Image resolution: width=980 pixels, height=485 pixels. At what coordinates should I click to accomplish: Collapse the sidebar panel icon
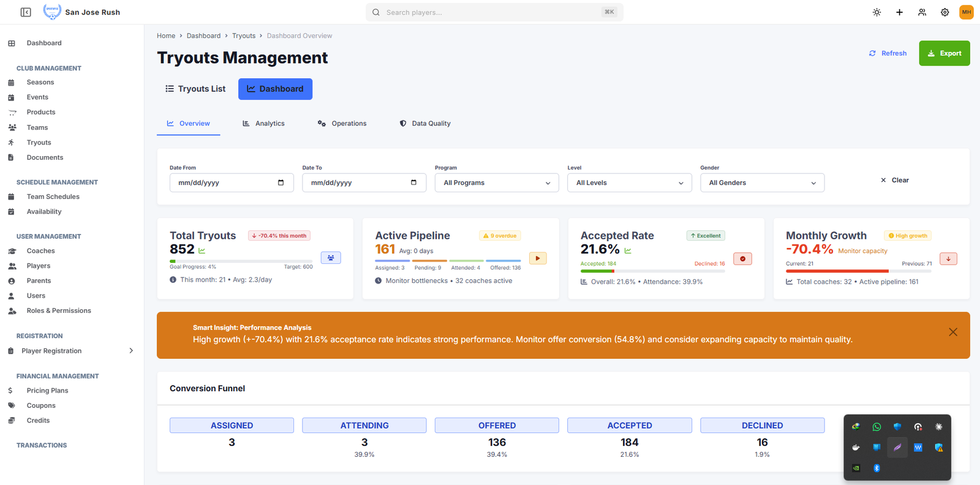click(x=26, y=12)
